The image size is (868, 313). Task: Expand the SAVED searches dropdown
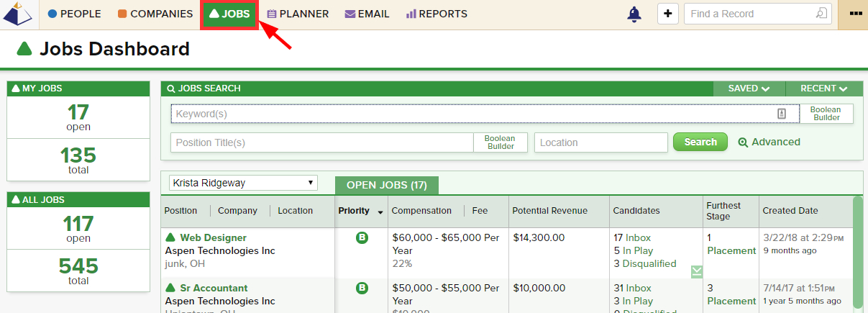tap(749, 89)
